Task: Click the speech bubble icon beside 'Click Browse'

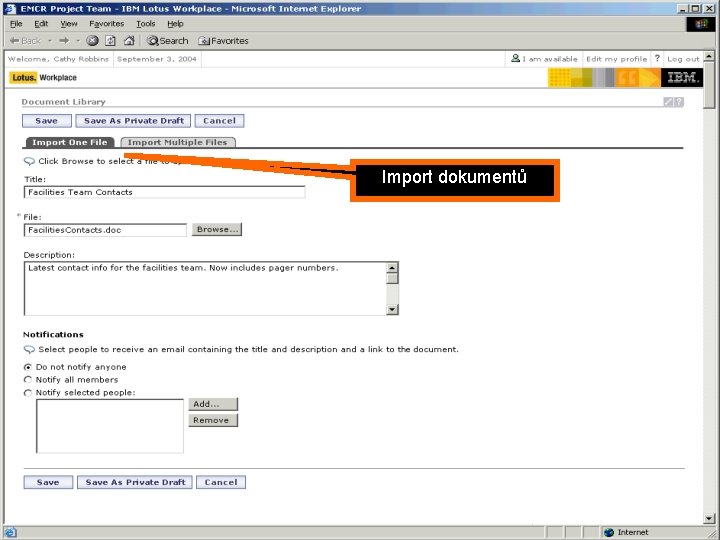Action: (x=29, y=161)
